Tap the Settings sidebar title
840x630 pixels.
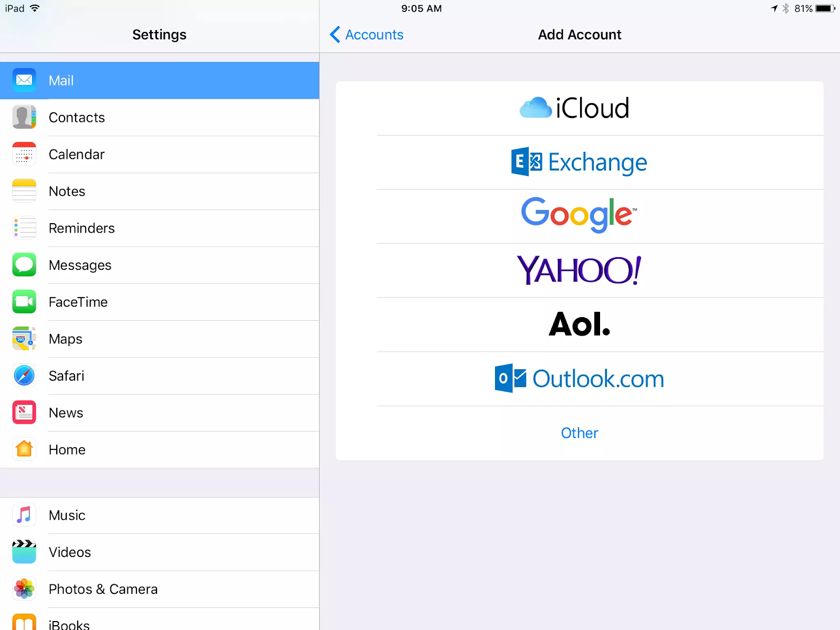point(160,35)
